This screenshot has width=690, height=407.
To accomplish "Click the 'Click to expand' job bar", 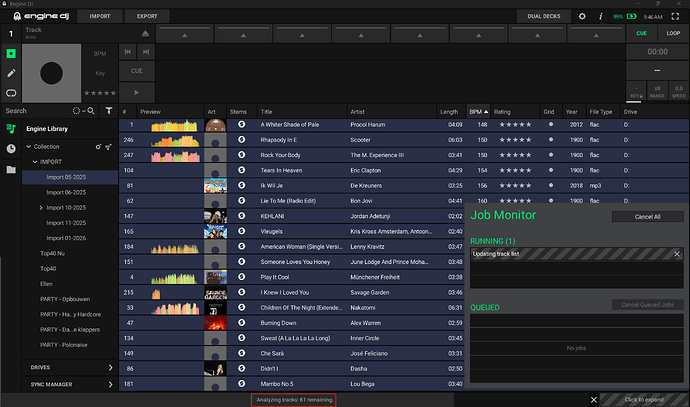I will tap(644, 400).
